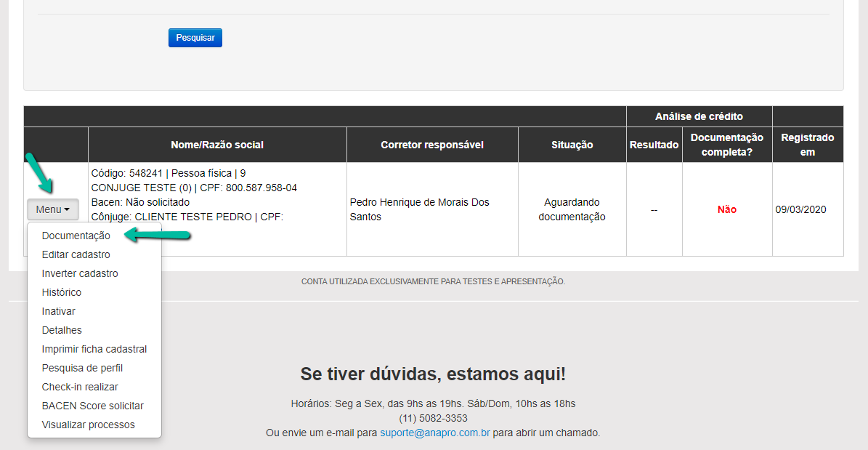Open Visualizar processos menu item
Screen dimensions: 868x450
pyautogui.click(x=89, y=425)
